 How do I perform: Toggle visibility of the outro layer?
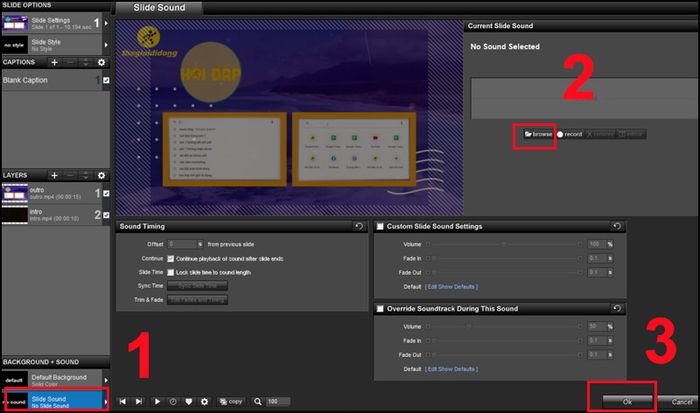click(107, 193)
